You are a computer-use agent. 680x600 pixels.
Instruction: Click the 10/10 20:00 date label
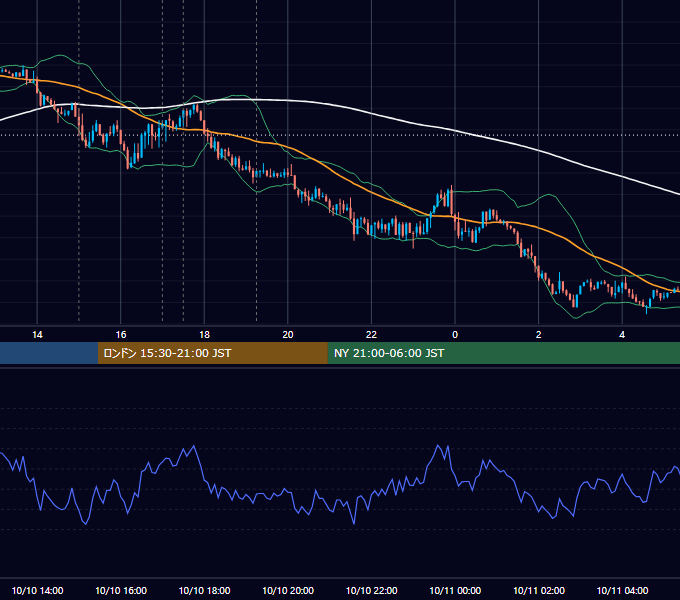click(x=288, y=590)
